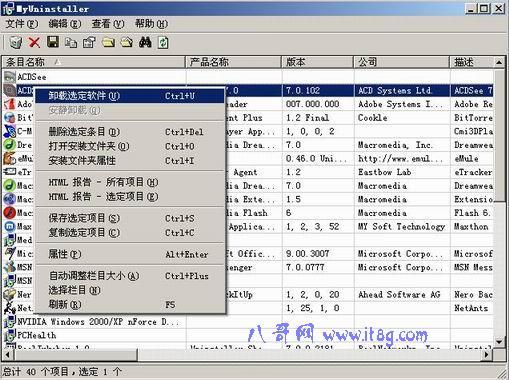The image size is (509, 380).
Task: Click the properties toolbar icon
Action: (89, 42)
